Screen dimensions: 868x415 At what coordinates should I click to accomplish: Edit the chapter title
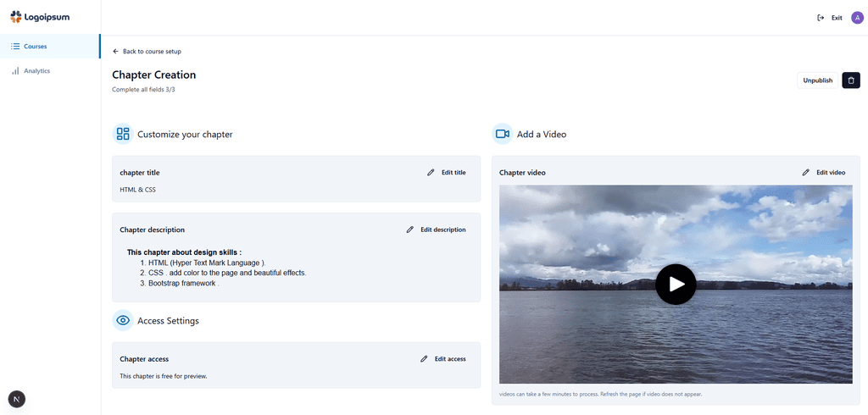pyautogui.click(x=447, y=173)
